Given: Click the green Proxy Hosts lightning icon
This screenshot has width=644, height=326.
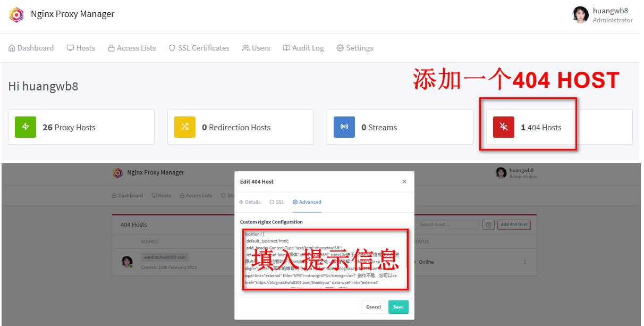Looking at the screenshot, I should [26, 127].
